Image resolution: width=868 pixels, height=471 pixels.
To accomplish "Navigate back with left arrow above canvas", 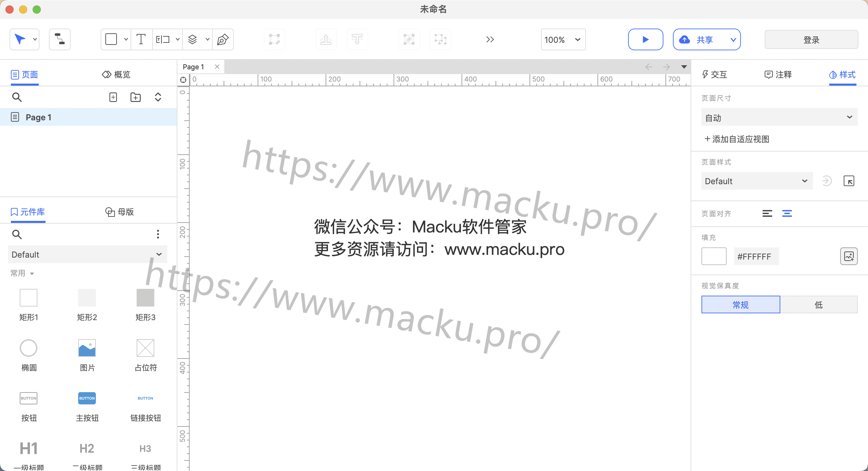I will (649, 67).
